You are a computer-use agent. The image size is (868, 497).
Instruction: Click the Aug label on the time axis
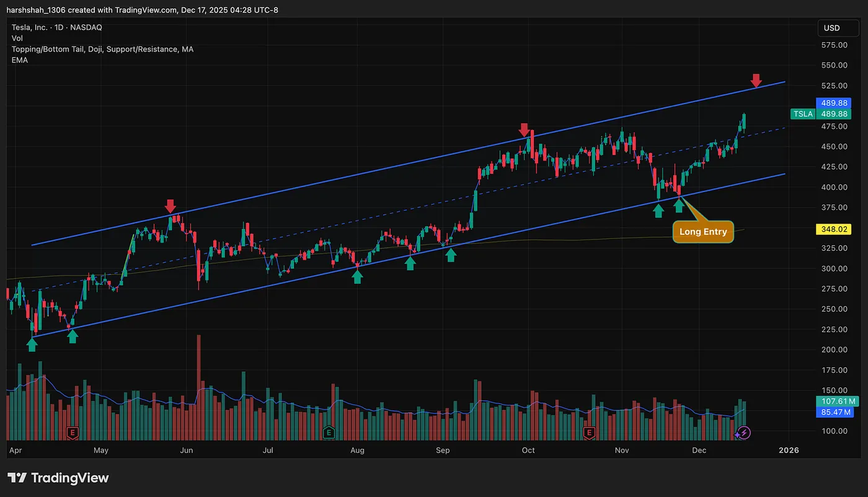click(x=357, y=451)
